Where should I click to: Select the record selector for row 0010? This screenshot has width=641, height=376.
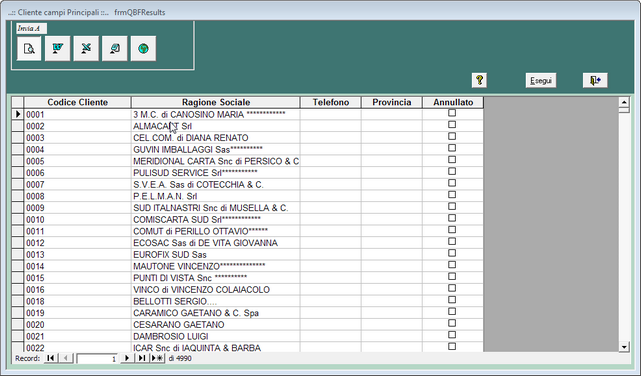pos(18,219)
